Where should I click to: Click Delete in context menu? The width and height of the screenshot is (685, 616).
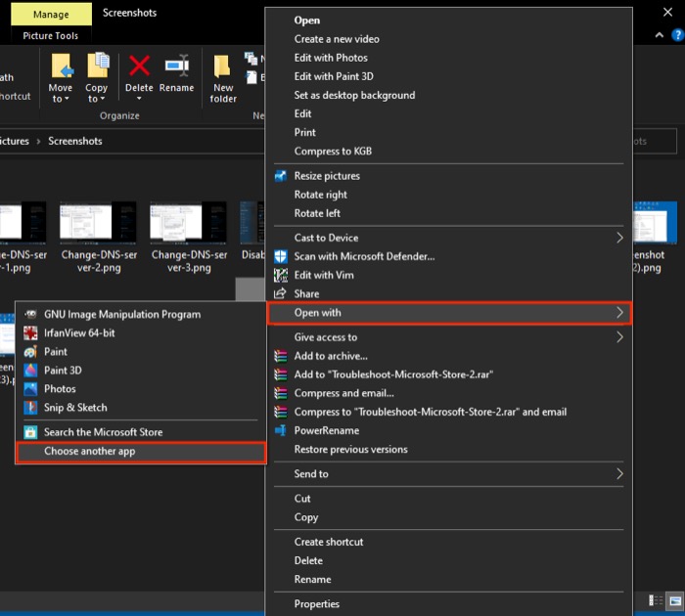[448, 561]
